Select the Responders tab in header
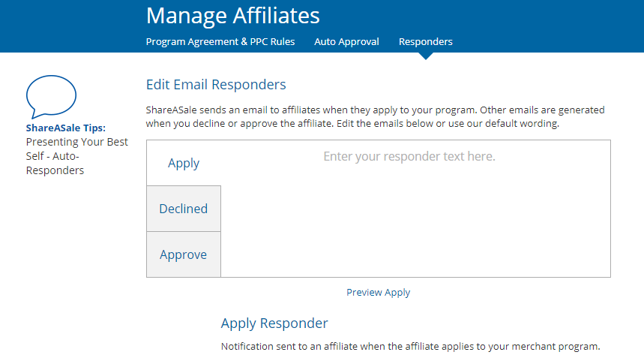 (x=425, y=41)
